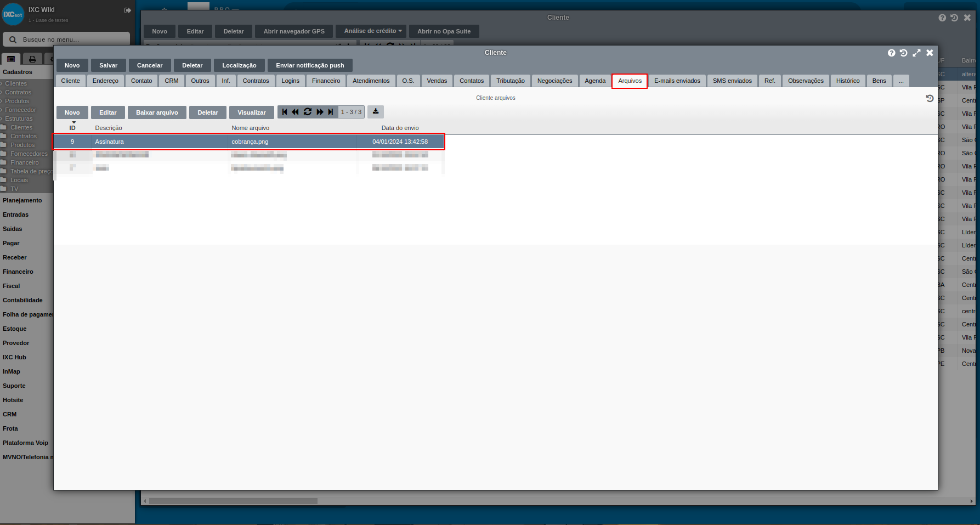The width and height of the screenshot is (980, 525).
Task: Go to previous page of file records
Action: pos(296,112)
